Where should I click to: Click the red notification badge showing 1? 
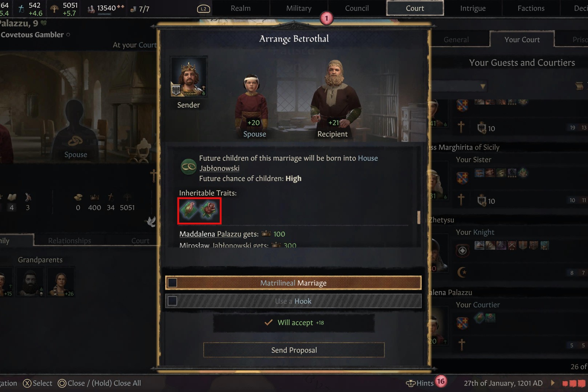pos(326,18)
